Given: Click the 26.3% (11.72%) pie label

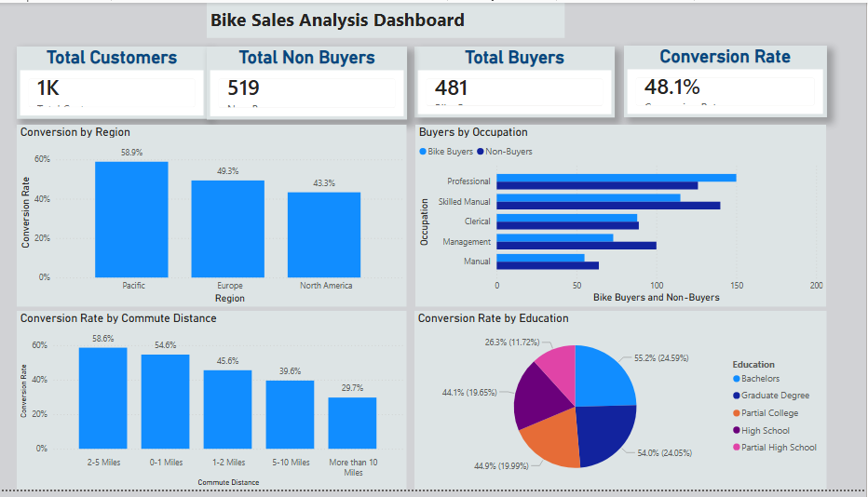Looking at the screenshot, I should pyautogui.click(x=512, y=342).
